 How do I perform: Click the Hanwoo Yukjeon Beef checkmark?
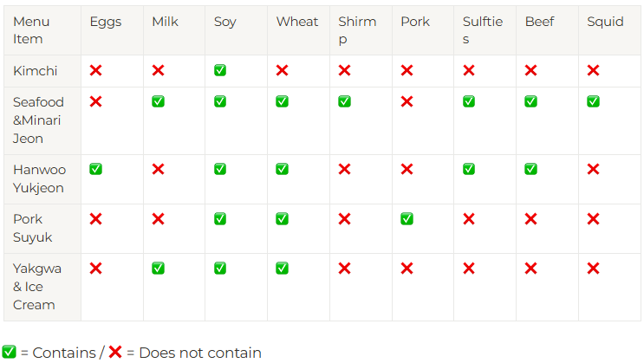coord(530,169)
